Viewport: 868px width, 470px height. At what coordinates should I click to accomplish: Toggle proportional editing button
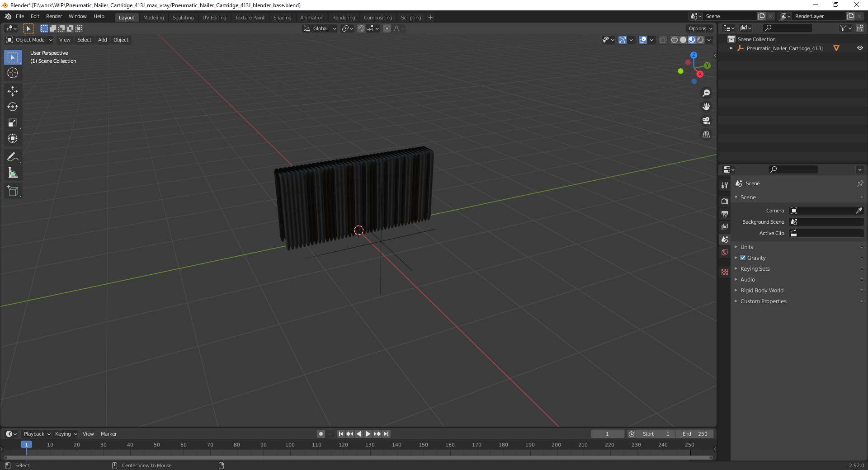(x=387, y=28)
